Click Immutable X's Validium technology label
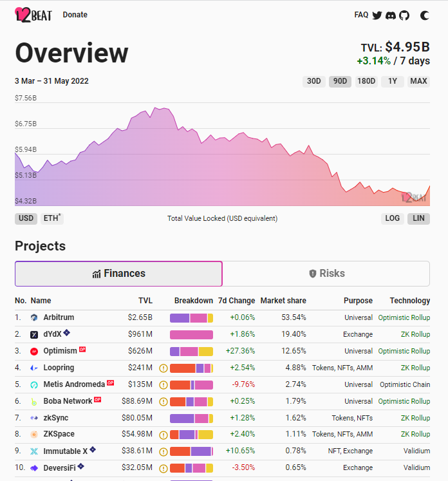Screen dimensions: 448x481 click(416, 451)
